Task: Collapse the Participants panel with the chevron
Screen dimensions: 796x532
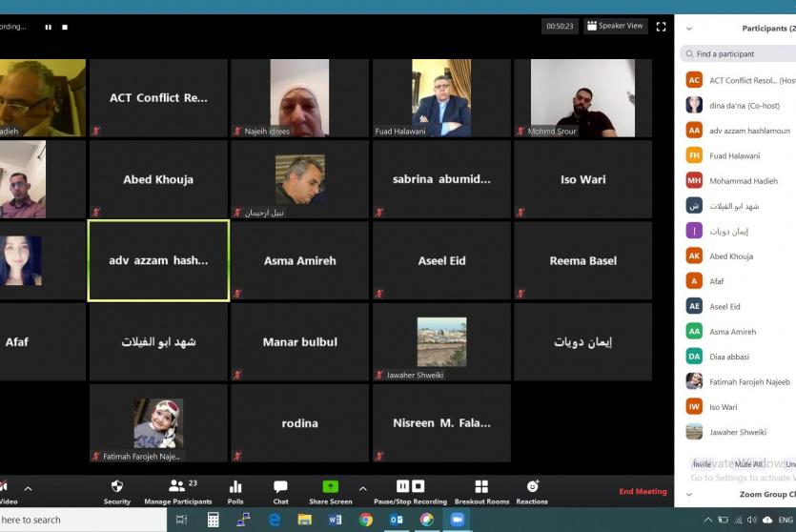Action: click(689, 29)
